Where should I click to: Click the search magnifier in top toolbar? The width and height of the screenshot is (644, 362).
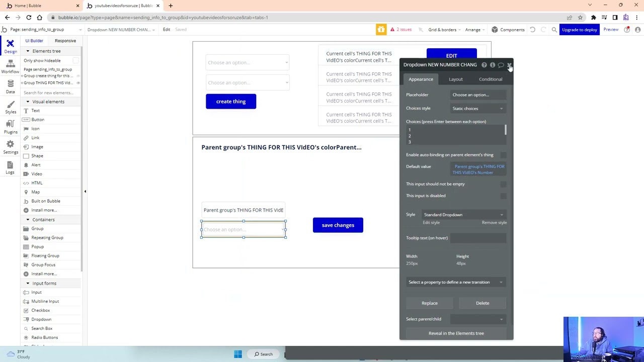[554, 30]
